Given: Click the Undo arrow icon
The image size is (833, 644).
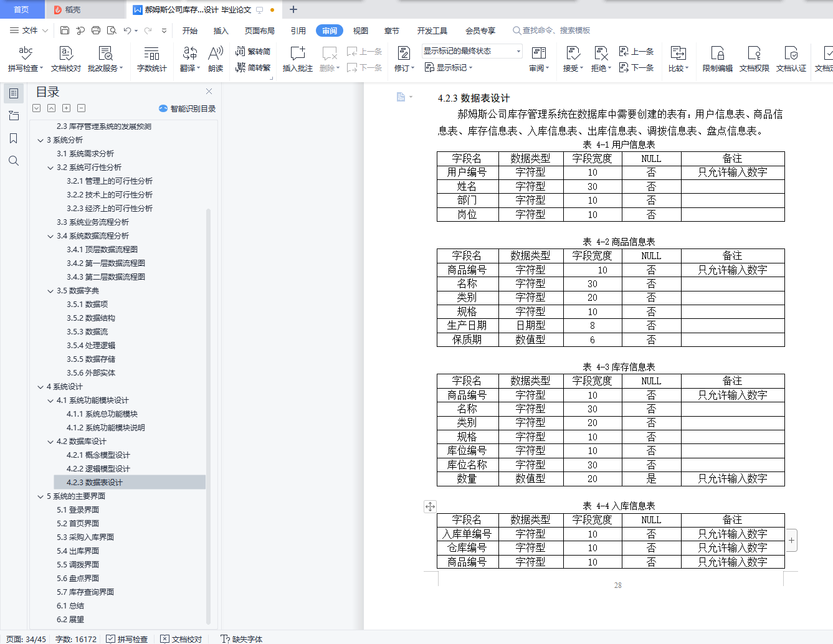Looking at the screenshot, I should tap(127, 30).
